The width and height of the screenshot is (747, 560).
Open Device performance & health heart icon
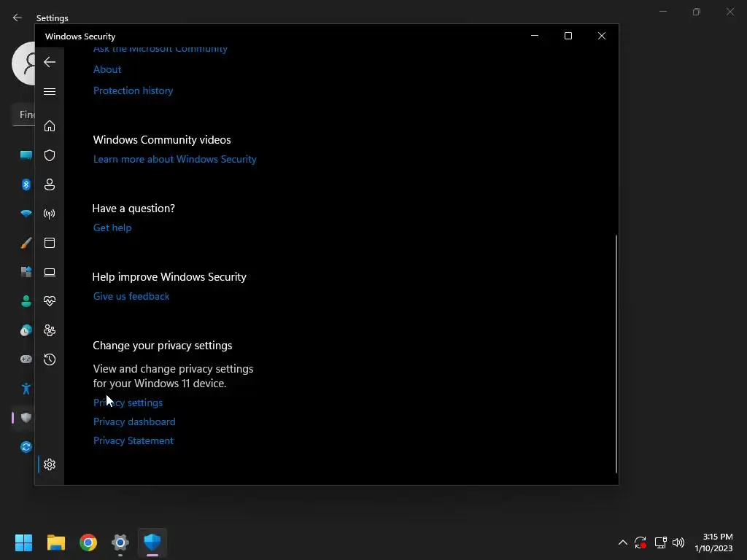click(x=50, y=301)
